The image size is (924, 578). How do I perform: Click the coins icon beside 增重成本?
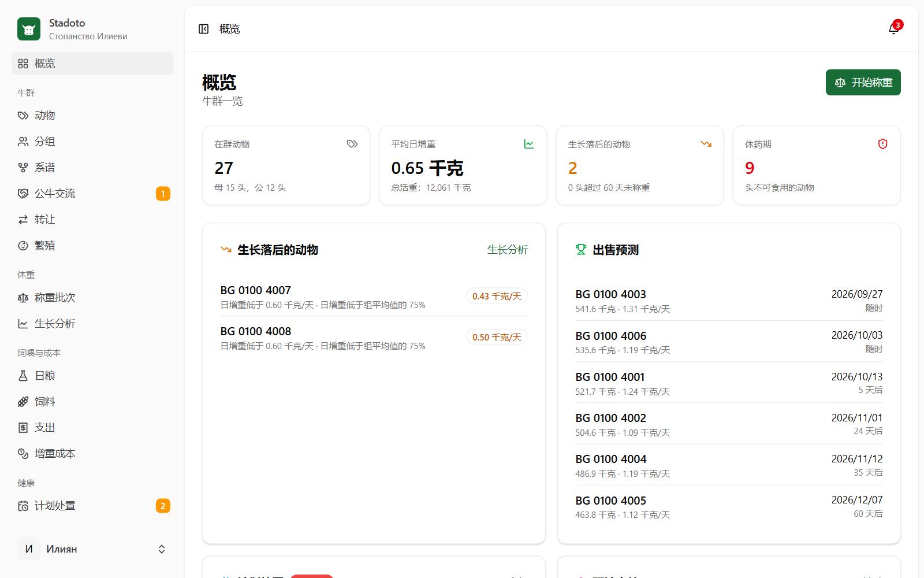(23, 454)
